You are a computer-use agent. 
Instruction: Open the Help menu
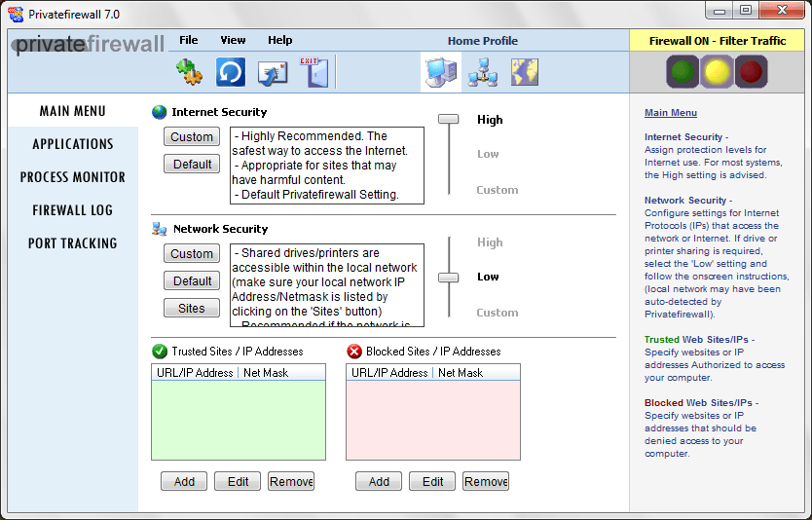279,40
